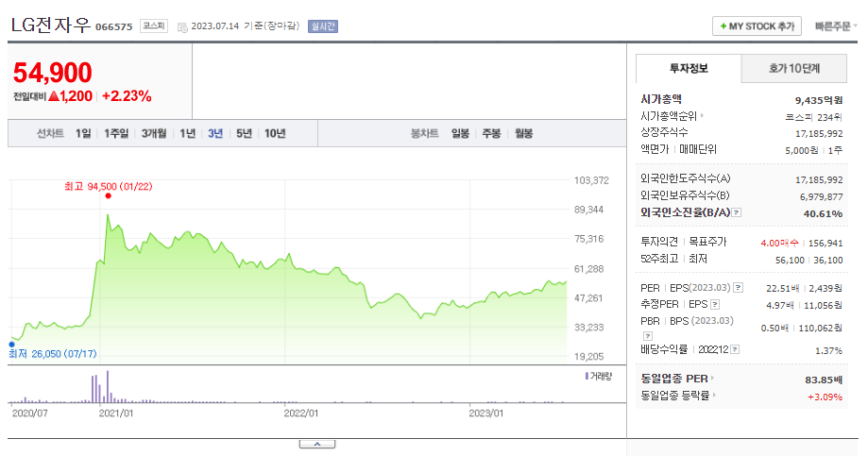Click the 거래량 volume legend marker

coord(587,377)
